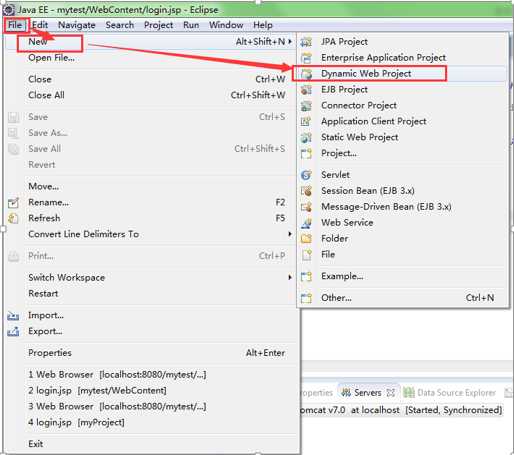Viewport: 514px width, 455px height.
Task: Select JPA Project label
Action: pos(344,42)
